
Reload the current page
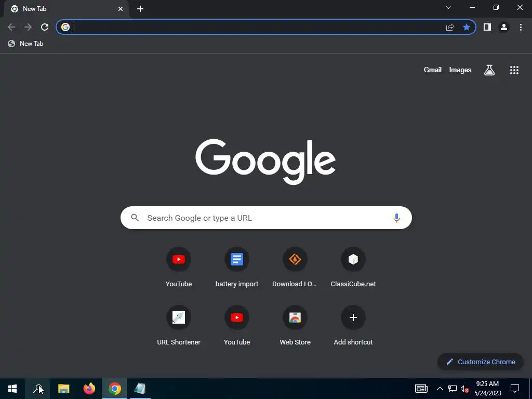(45, 27)
